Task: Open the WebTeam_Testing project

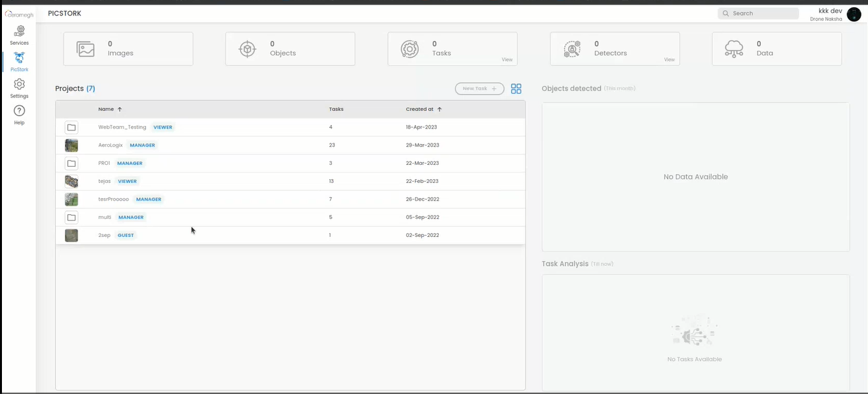Action: click(122, 127)
